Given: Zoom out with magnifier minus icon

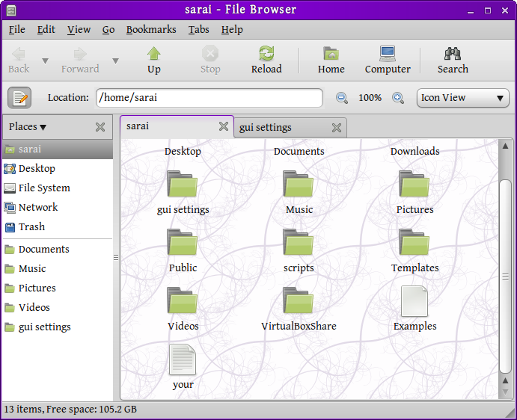Looking at the screenshot, I should coord(342,98).
